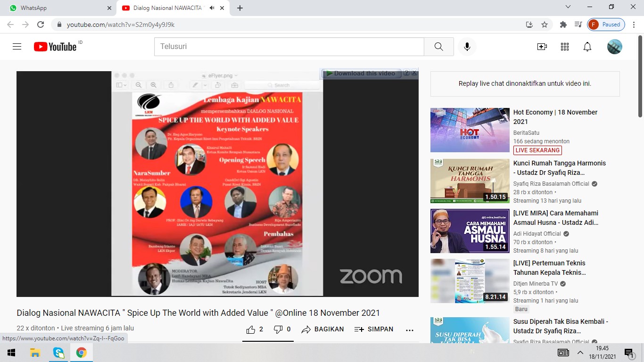
Task: Click the SIMPAN save button
Action: coord(374,329)
